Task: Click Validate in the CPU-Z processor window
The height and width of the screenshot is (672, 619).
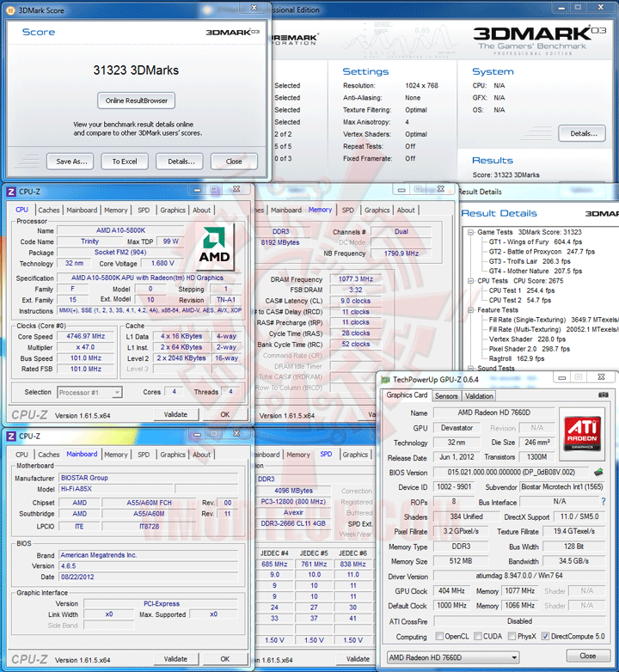Action: (175, 414)
